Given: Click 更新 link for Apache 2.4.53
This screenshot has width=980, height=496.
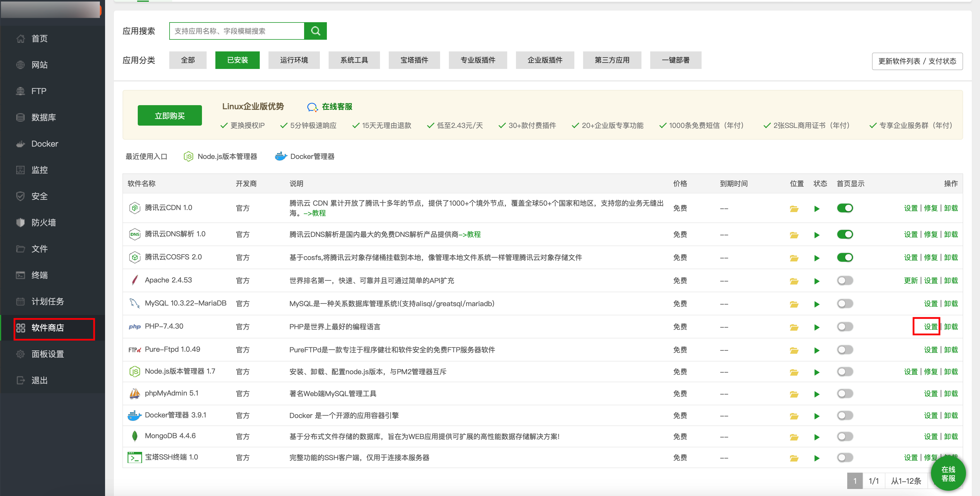Looking at the screenshot, I should [910, 281].
